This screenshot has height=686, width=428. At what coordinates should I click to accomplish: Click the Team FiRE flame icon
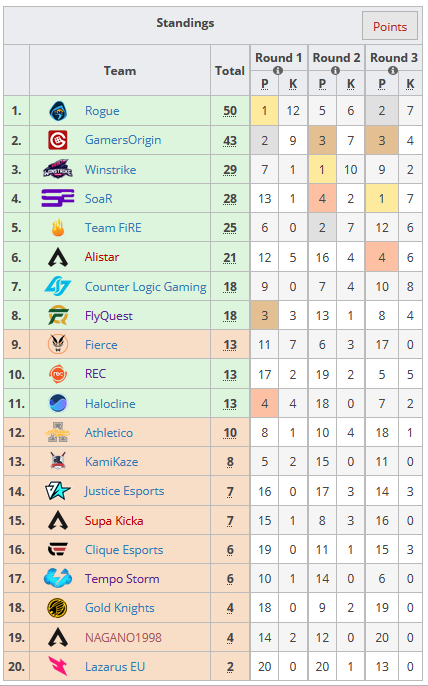(58, 228)
